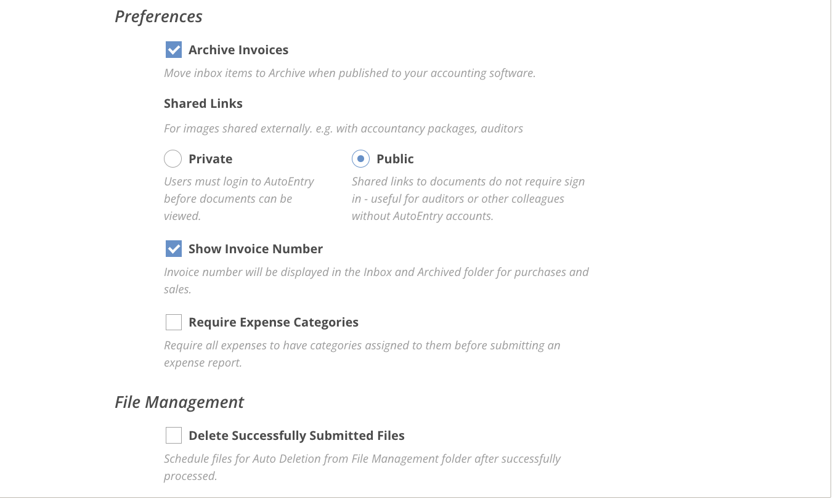Uncheck the Archive Invoices checkbox
This screenshot has height=504, width=833.
point(174,50)
